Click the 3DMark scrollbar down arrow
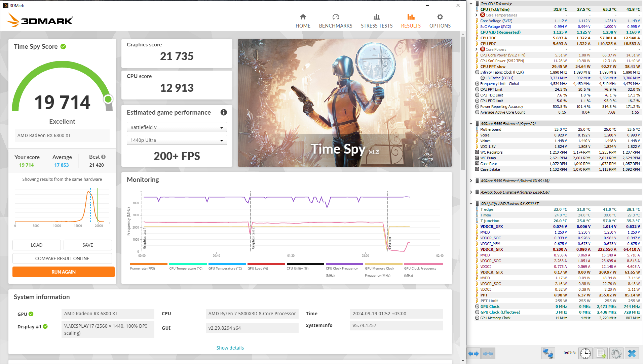The height and width of the screenshot is (364, 643). (x=463, y=361)
